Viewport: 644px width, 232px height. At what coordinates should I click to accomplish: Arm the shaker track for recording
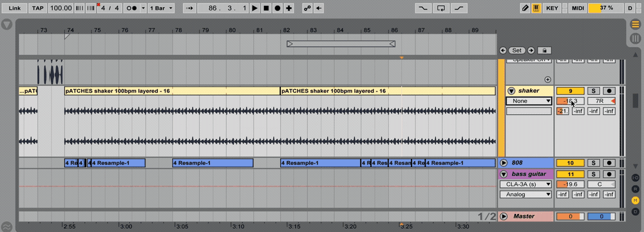pyautogui.click(x=609, y=91)
